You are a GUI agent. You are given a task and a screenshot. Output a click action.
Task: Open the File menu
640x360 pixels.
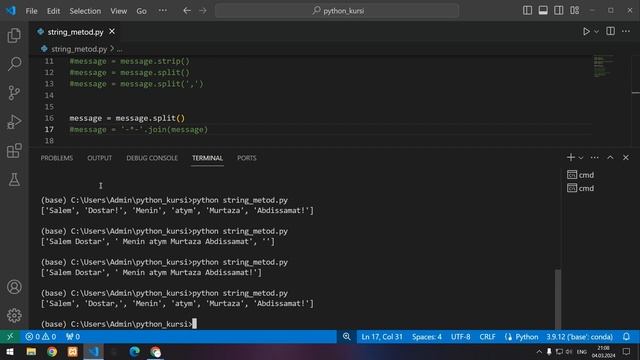point(31,11)
